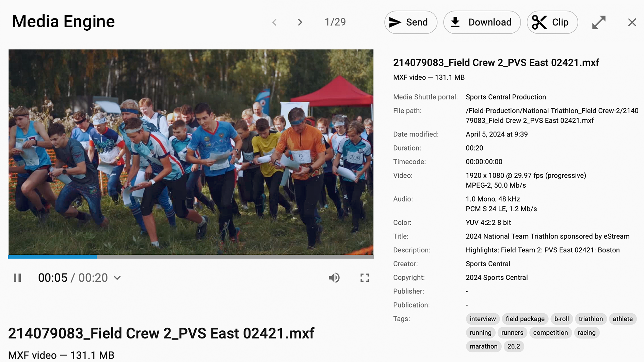
Task: Select the interview tag
Action: [x=482, y=319]
